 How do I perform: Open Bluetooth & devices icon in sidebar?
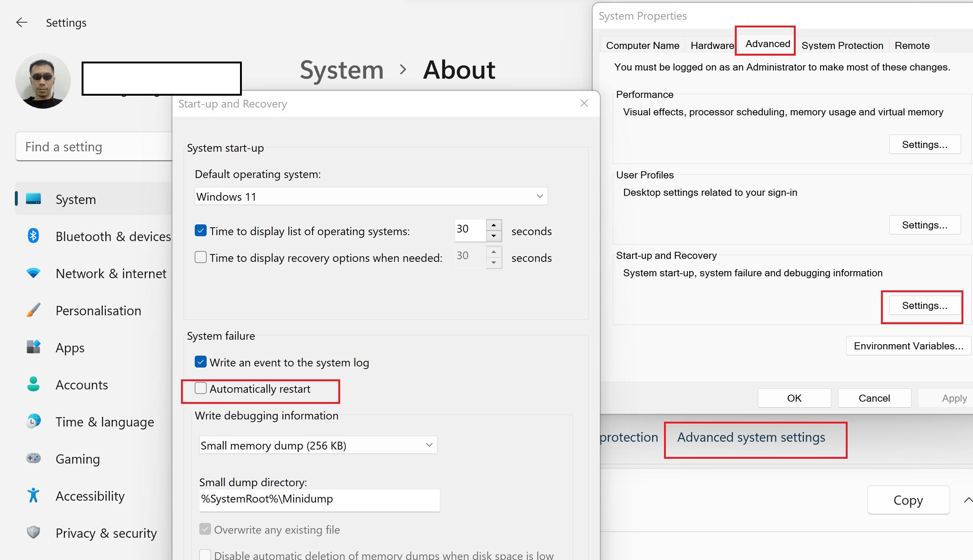point(33,236)
